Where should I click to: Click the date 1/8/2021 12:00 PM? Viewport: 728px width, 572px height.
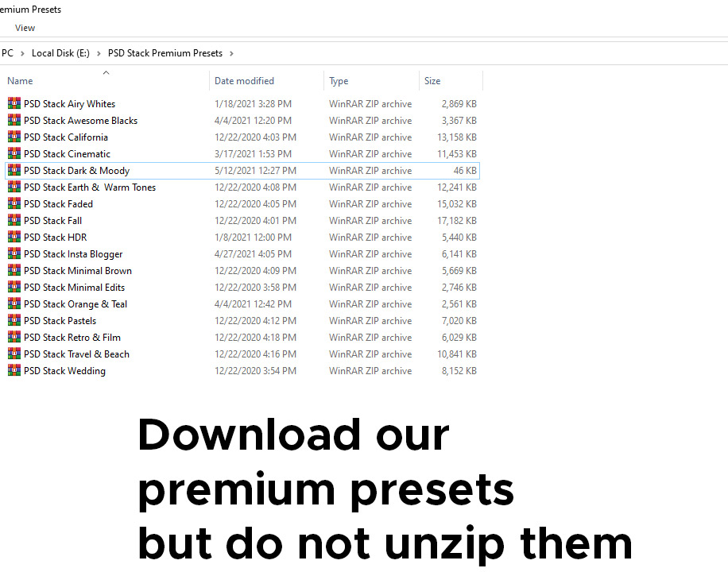[253, 238]
